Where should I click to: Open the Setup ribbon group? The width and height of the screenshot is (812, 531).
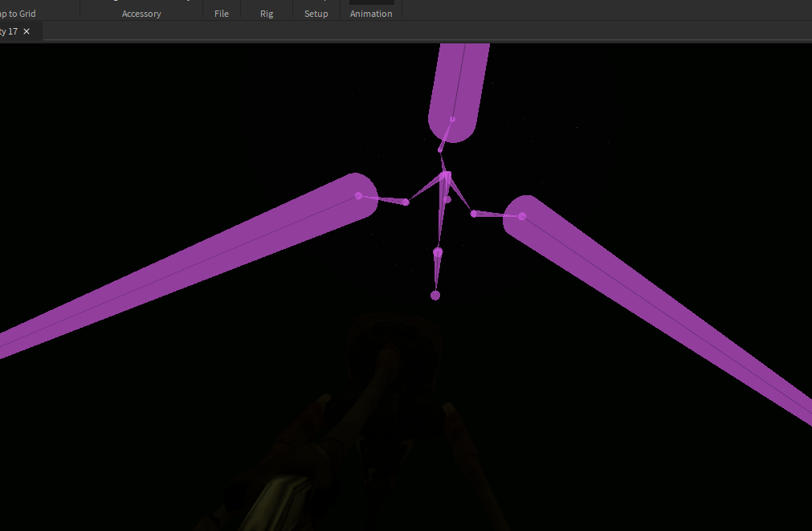(316, 13)
